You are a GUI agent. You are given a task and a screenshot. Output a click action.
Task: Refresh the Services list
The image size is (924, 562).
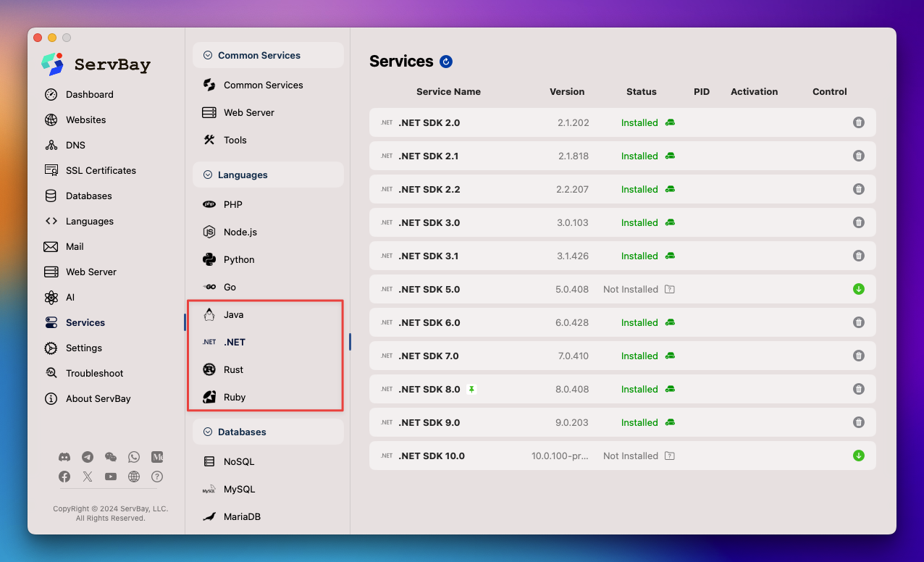[447, 62]
